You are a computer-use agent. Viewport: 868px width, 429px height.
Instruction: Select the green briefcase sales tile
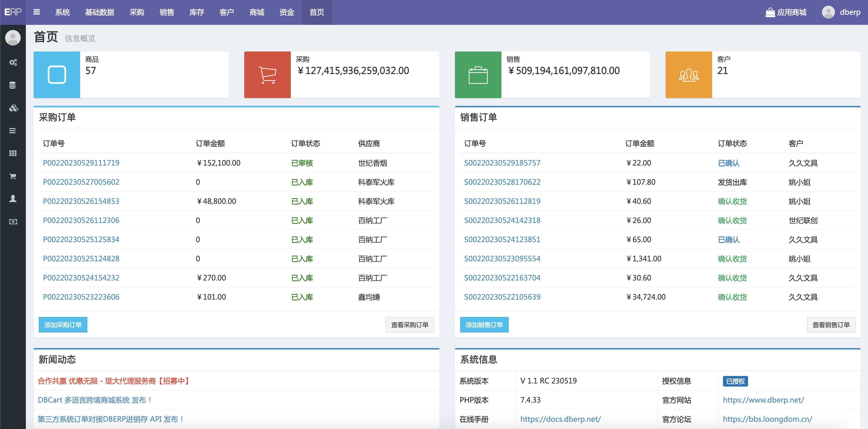coord(478,75)
